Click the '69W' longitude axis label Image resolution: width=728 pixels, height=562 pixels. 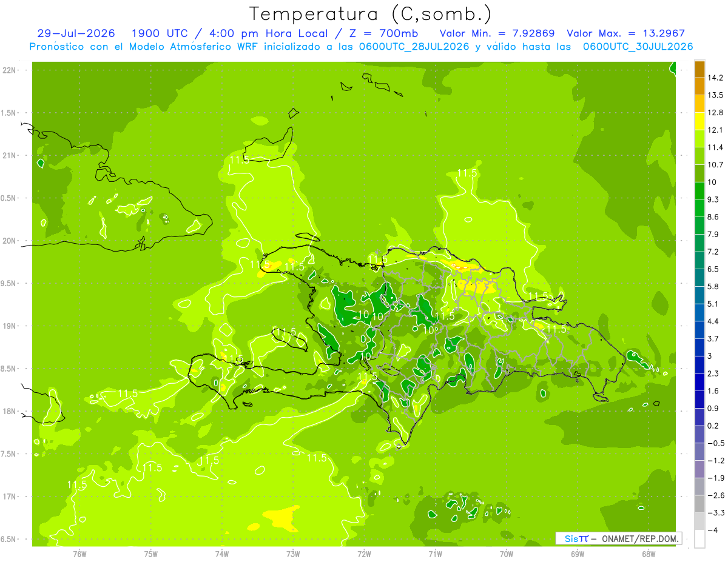tap(578, 554)
